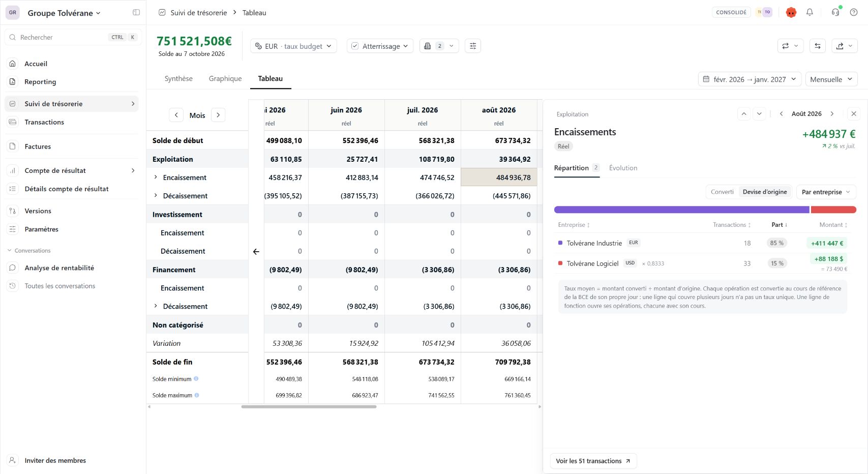This screenshot has width=868, height=474.
Task: Go to the month before Août 2026 in panel
Action: pyautogui.click(x=781, y=114)
